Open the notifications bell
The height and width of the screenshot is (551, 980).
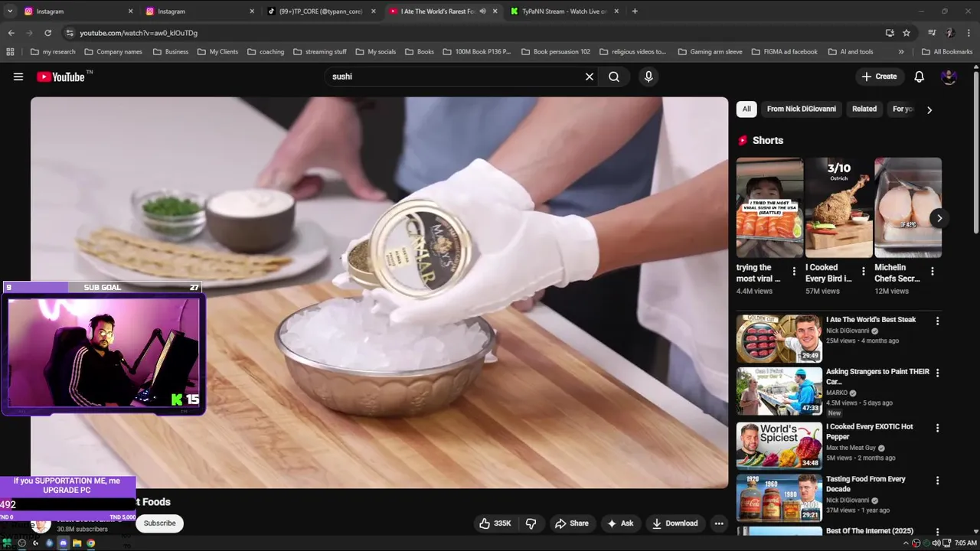[x=920, y=77]
